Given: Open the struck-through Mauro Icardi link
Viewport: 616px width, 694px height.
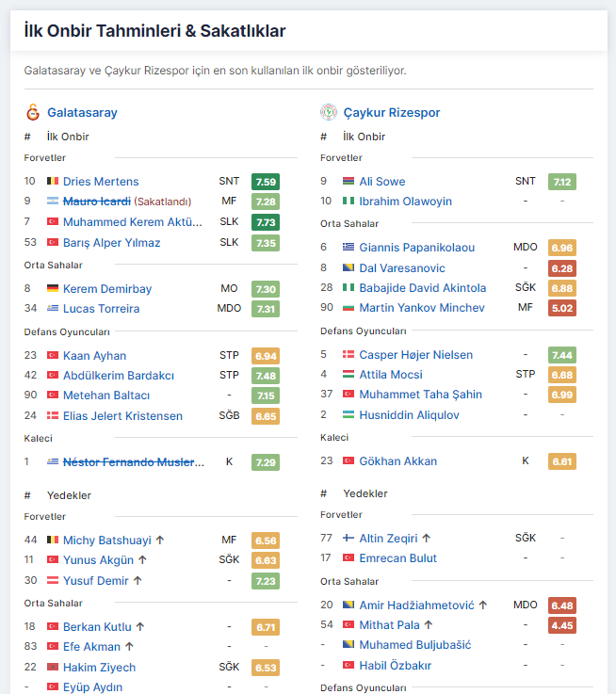Looking at the screenshot, I should coord(97,202).
